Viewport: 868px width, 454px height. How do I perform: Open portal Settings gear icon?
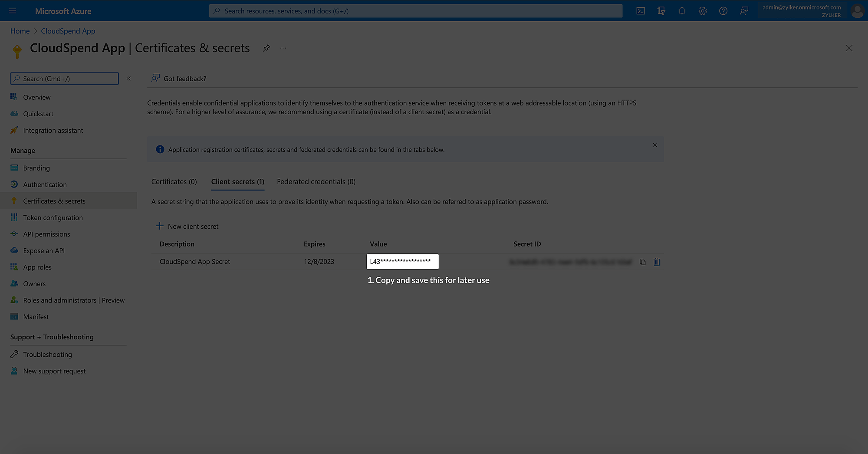click(x=702, y=11)
